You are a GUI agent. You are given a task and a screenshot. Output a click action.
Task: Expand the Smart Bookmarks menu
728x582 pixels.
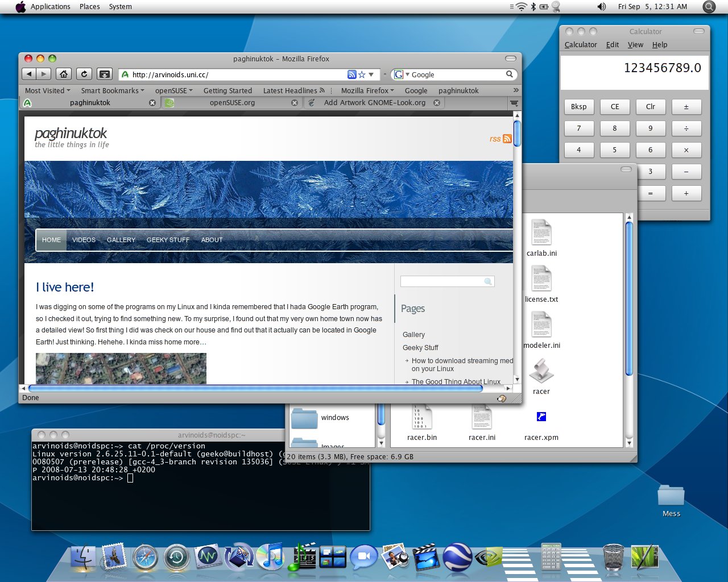tap(113, 90)
